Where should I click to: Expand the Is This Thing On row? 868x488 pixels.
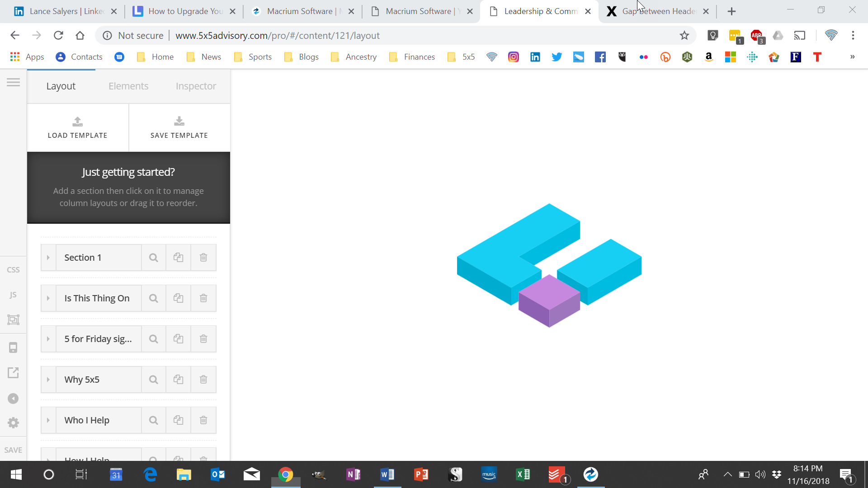tap(48, 298)
